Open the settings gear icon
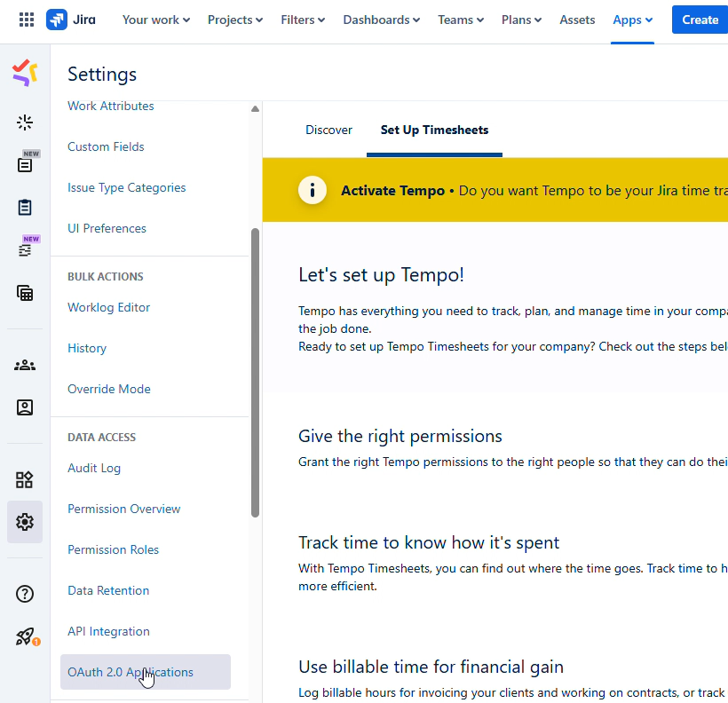The height and width of the screenshot is (703, 728). click(x=25, y=522)
